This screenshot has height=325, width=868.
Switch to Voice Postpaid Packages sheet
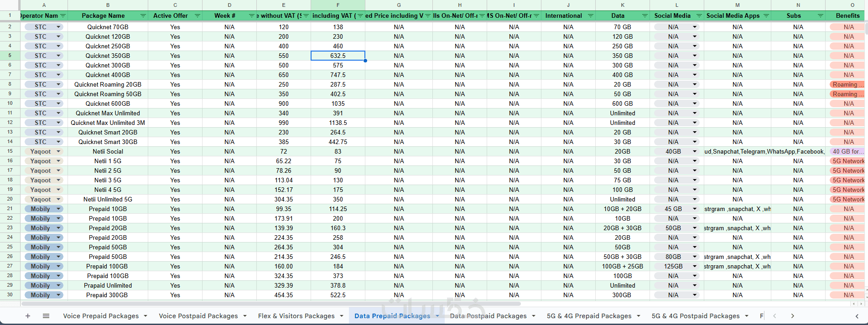click(198, 316)
